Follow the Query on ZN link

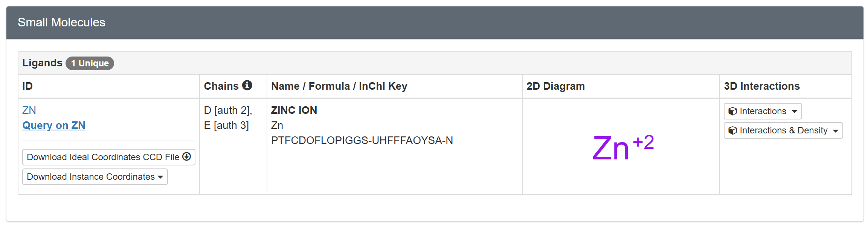(x=54, y=125)
